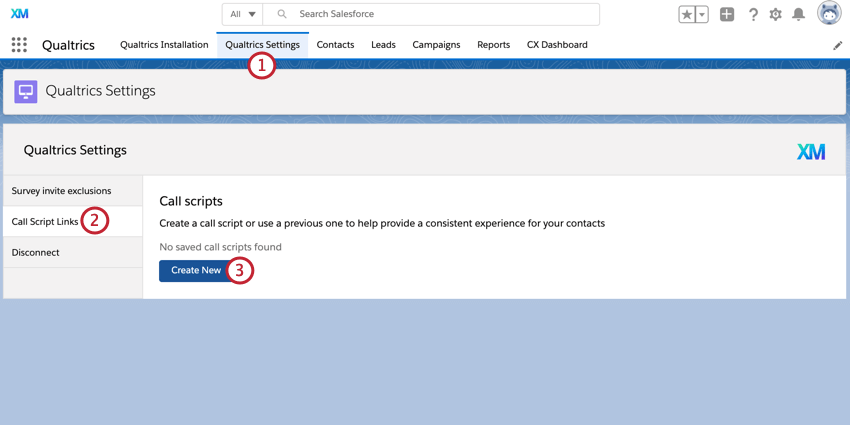Open the All search scope dropdown
Screen dimensions: 850x425
pyautogui.click(x=242, y=14)
